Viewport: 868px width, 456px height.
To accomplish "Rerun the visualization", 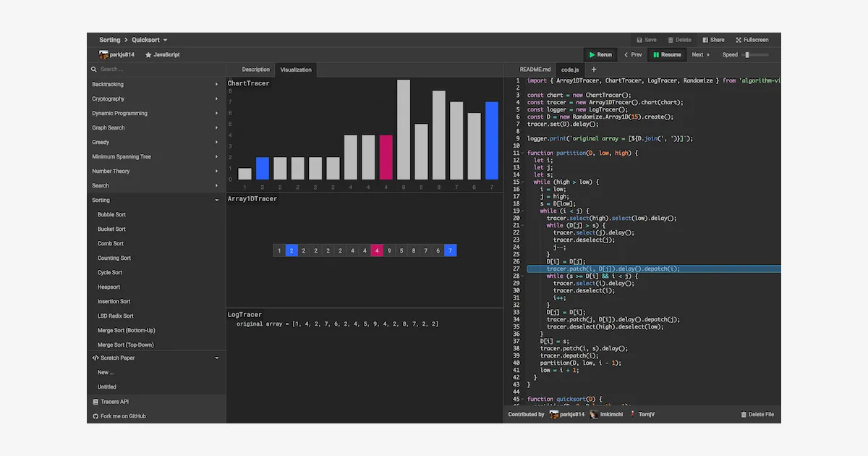I will click(600, 54).
